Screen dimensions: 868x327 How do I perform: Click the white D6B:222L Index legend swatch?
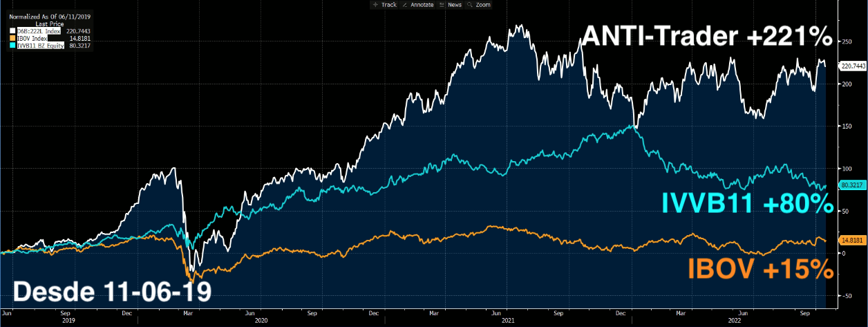12,30
